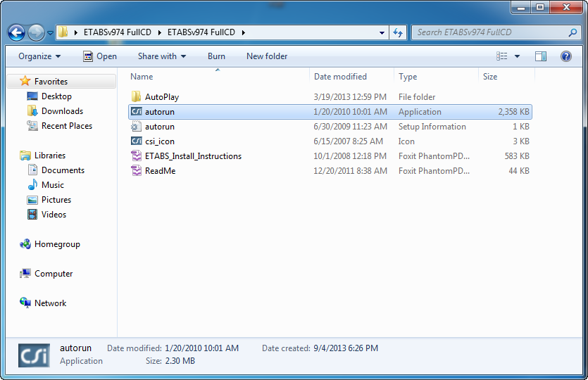Click the CSI thumbnail in details pane
Image resolution: width=588 pixels, height=380 pixels.
tap(34, 355)
